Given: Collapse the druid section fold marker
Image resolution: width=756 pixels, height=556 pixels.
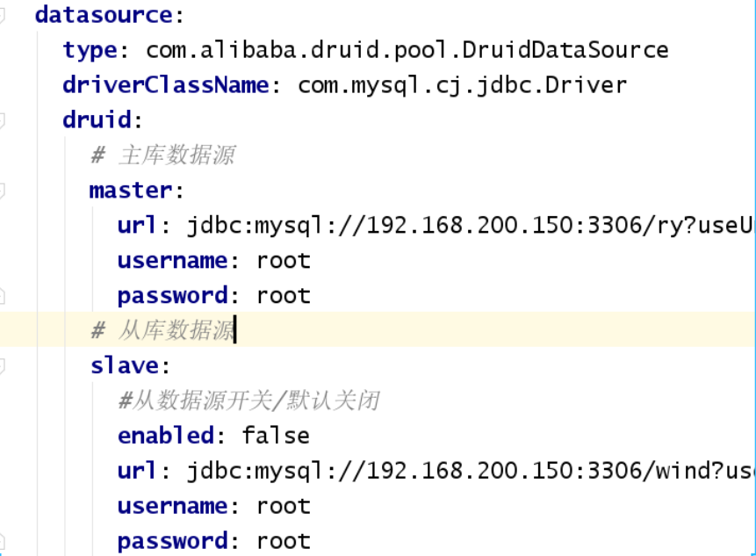Looking at the screenshot, I should [x=2, y=120].
